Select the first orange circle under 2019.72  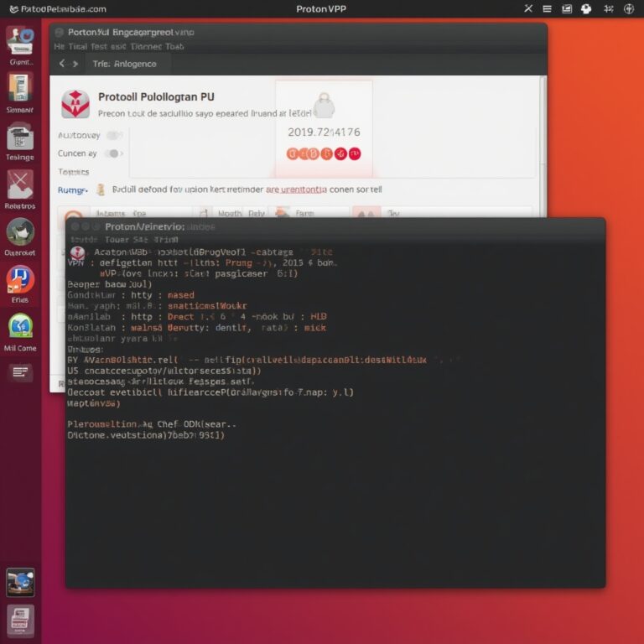tap(292, 154)
